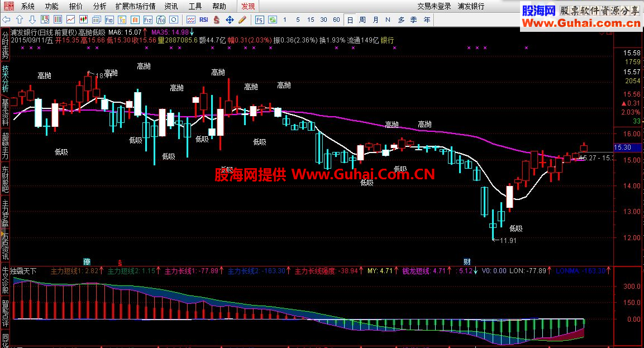
Task: Click the 财 marker below the chart
Action: 467,262
